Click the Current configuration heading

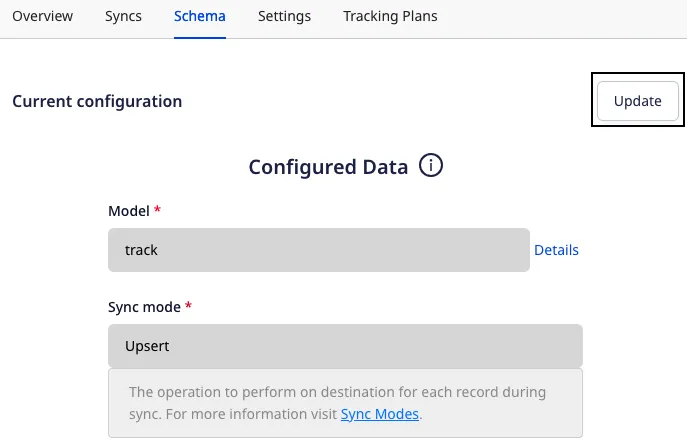coord(97,101)
